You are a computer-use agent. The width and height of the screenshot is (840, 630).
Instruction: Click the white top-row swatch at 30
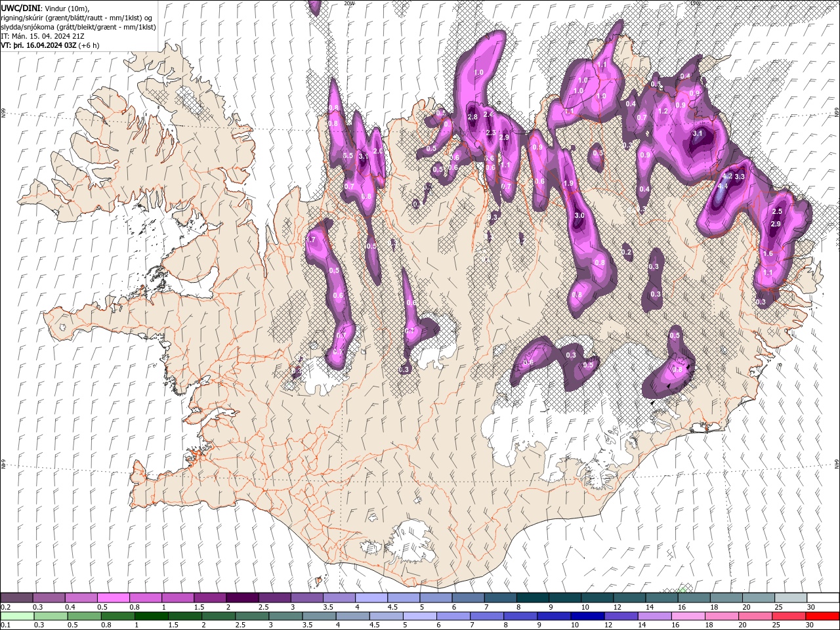[x=823, y=598]
